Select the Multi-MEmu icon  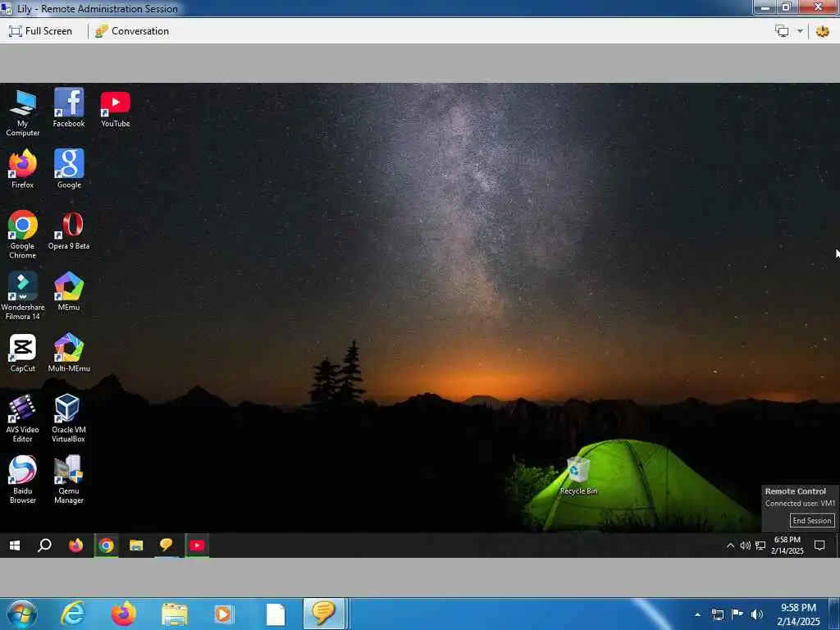point(69,353)
